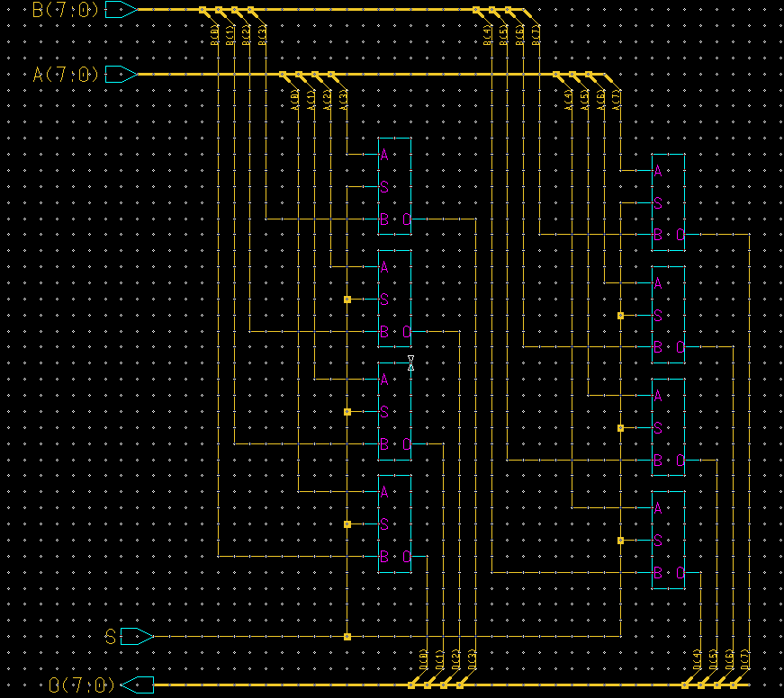Select the mux block fed by A(5) and B(5)

coord(668,427)
